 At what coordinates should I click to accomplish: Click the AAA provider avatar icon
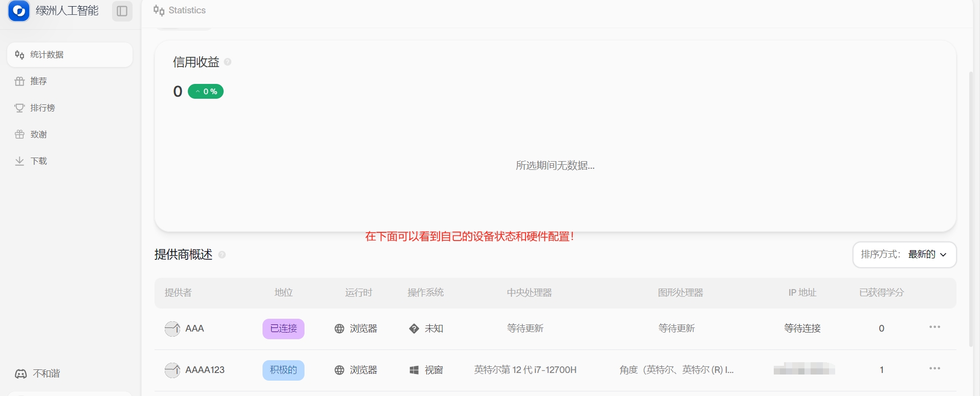click(172, 328)
